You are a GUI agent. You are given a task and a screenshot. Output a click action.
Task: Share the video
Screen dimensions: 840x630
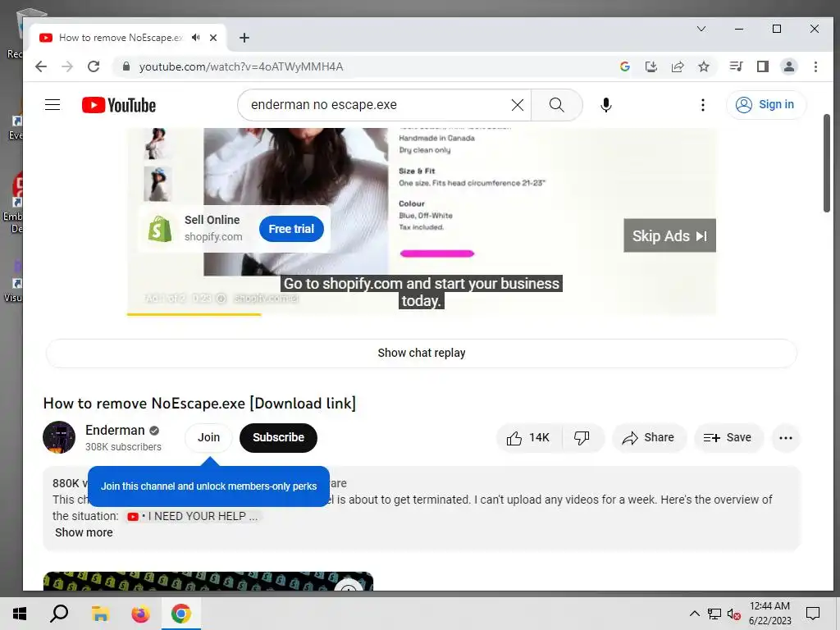(x=648, y=438)
